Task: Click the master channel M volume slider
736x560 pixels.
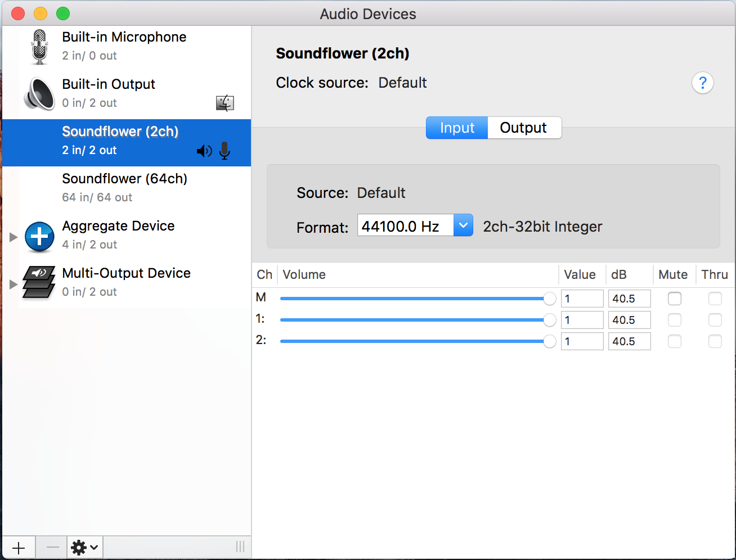Action: click(x=418, y=299)
